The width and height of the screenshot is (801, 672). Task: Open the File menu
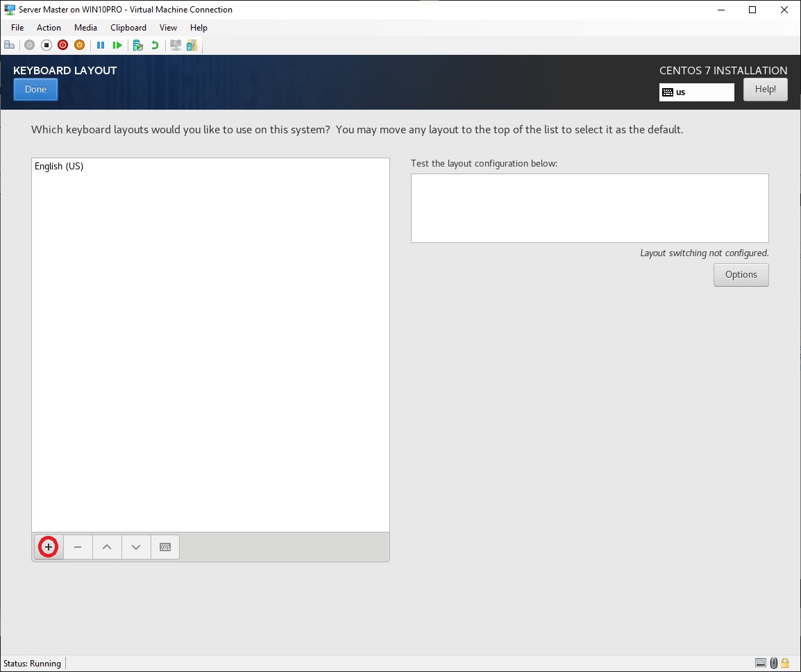17,28
